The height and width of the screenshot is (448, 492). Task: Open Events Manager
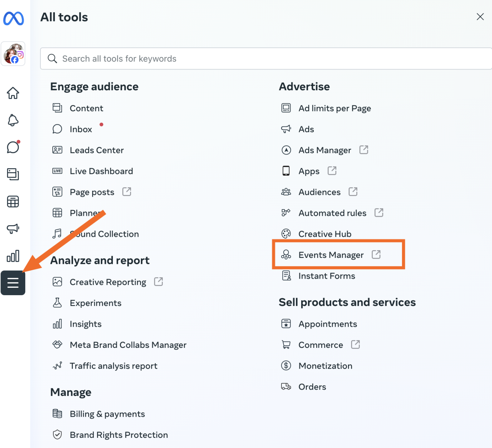(331, 255)
